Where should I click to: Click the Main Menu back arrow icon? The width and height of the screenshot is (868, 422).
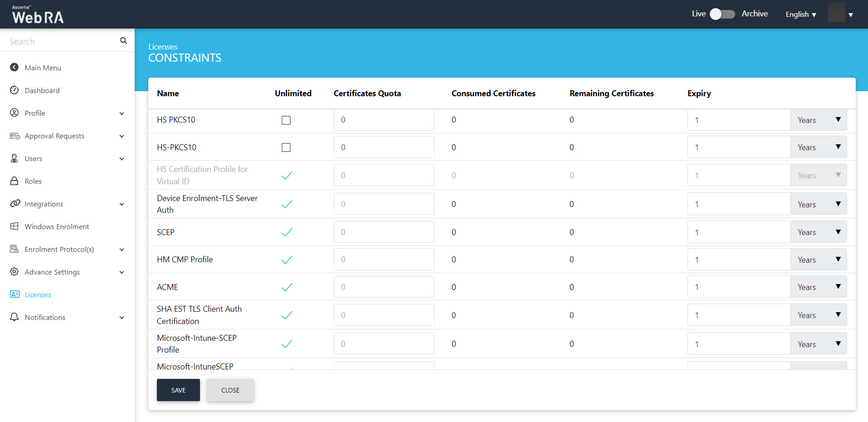[x=15, y=68]
